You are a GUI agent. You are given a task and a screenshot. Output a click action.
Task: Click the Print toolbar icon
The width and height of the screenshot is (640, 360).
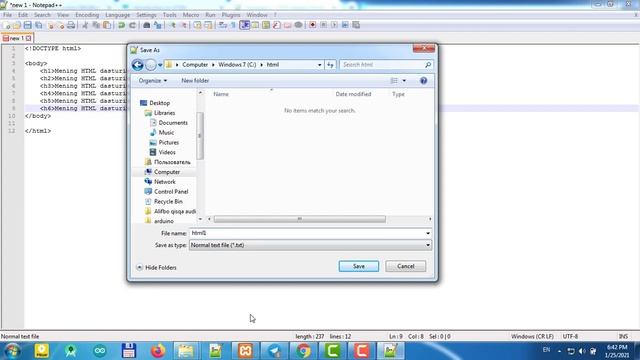[x=71, y=25]
